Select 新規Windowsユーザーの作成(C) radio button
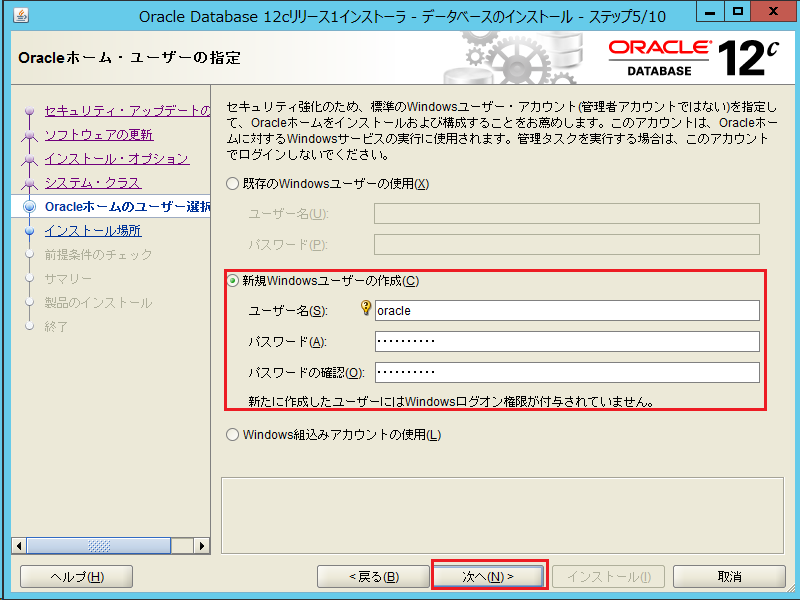 pyautogui.click(x=233, y=281)
